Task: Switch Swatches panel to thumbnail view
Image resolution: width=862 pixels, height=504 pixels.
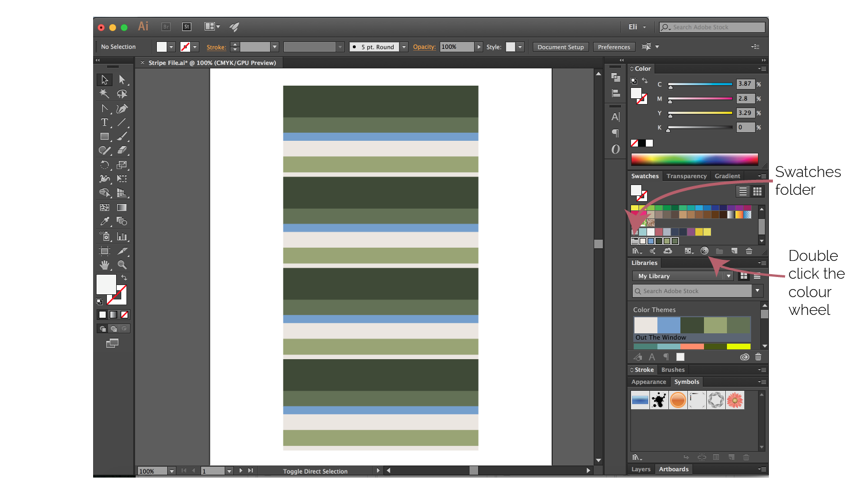Action: tap(757, 191)
